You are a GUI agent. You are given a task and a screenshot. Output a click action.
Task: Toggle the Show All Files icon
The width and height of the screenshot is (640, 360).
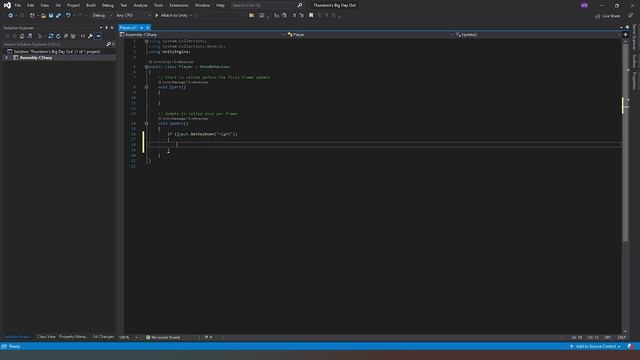[x=73, y=36]
